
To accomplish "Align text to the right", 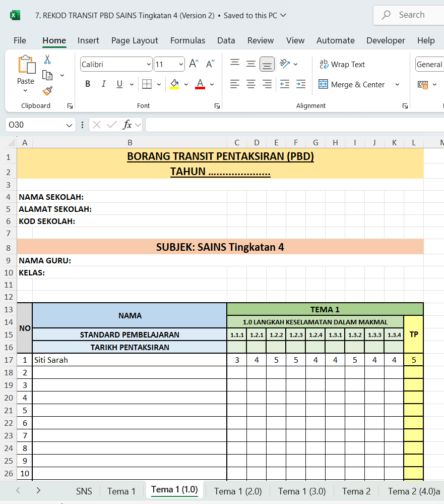I will 267,84.
